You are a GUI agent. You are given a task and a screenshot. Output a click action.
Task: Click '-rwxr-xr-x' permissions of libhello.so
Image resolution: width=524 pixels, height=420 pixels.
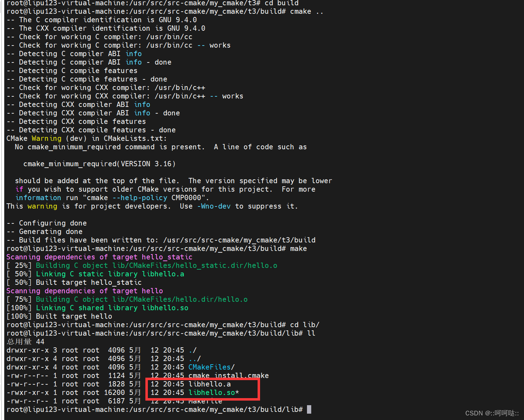[x=28, y=392]
